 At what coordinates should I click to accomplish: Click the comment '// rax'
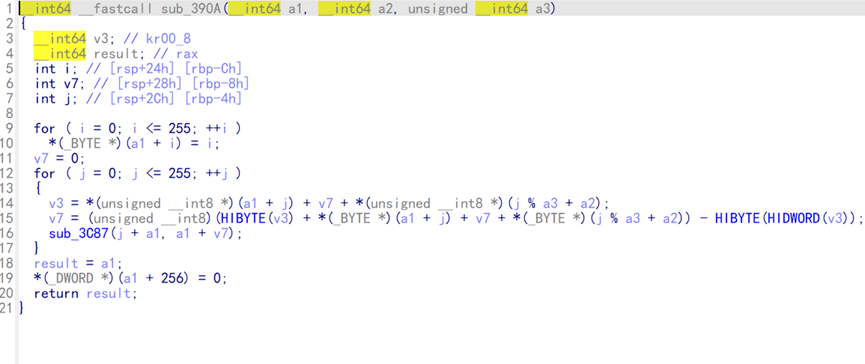175,54
